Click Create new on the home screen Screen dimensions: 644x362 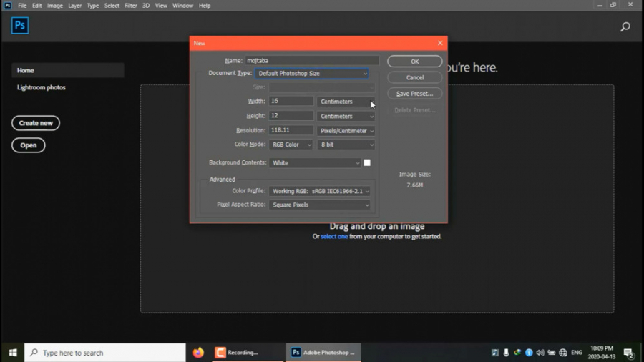[x=36, y=123]
